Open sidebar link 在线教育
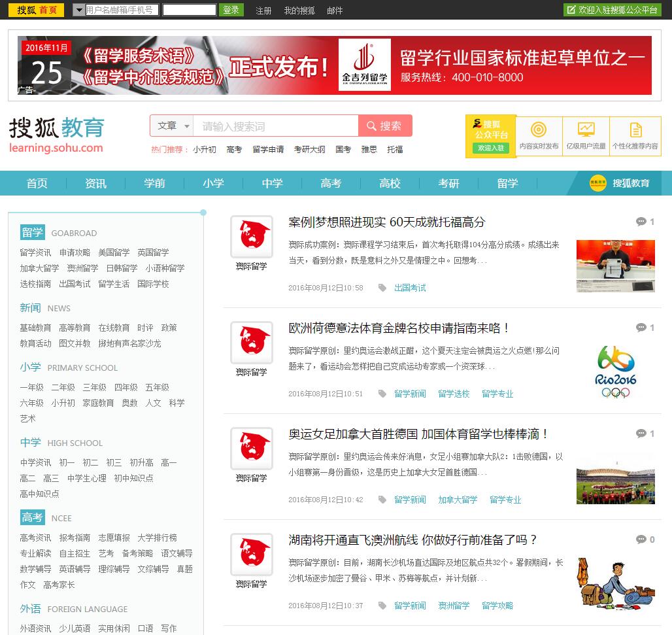 pyautogui.click(x=114, y=328)
